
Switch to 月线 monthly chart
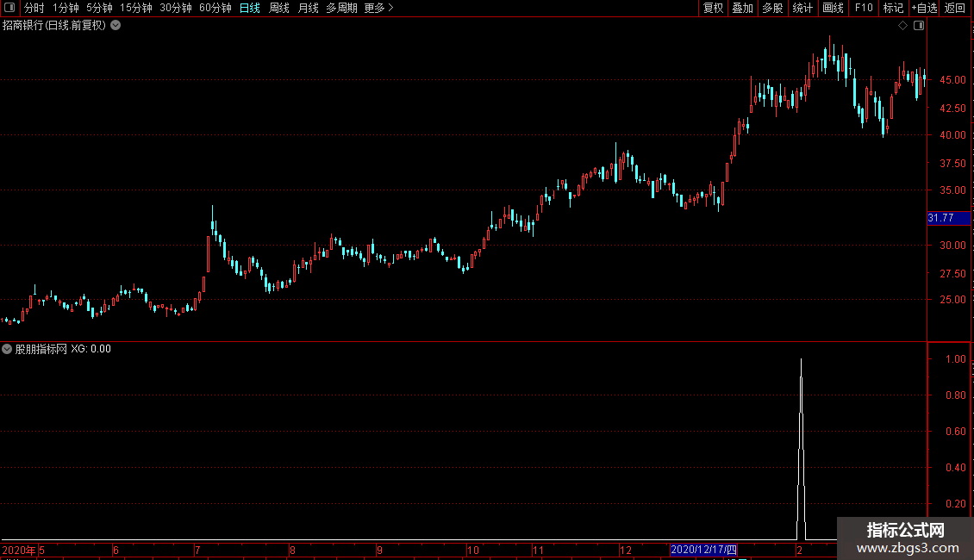[x=308, y=8]
